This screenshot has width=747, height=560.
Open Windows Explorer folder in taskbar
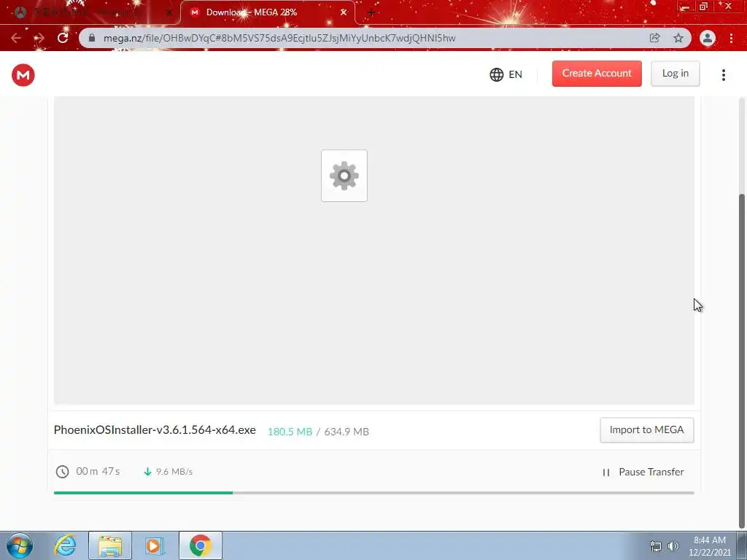coord(110,545)
